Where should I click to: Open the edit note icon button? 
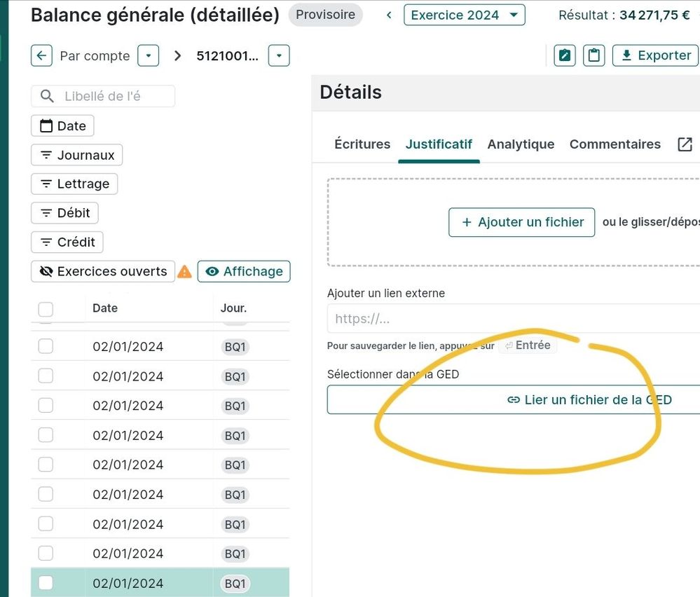(564, 55)
